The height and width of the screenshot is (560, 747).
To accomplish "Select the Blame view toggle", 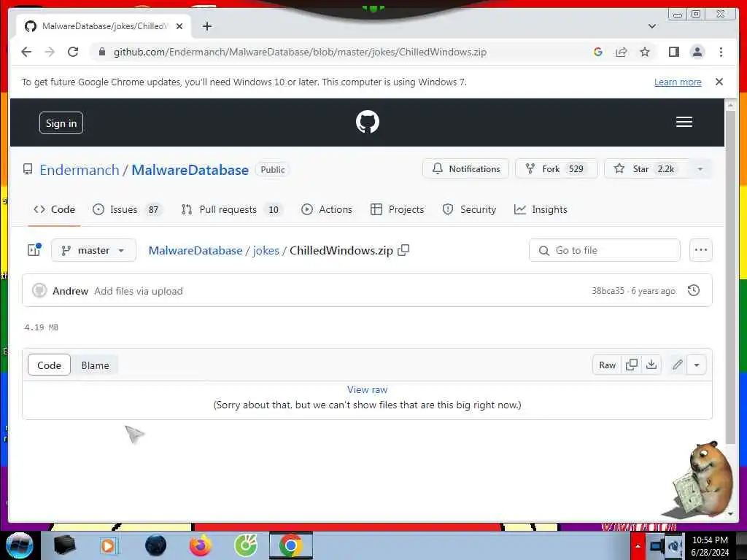I will click(95, 365).
